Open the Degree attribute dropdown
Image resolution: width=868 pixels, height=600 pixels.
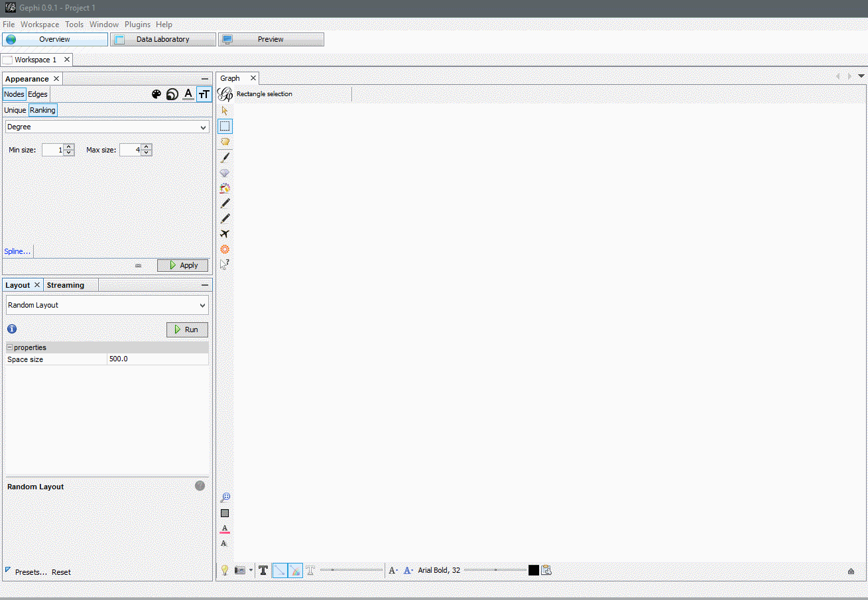[107, 127]
